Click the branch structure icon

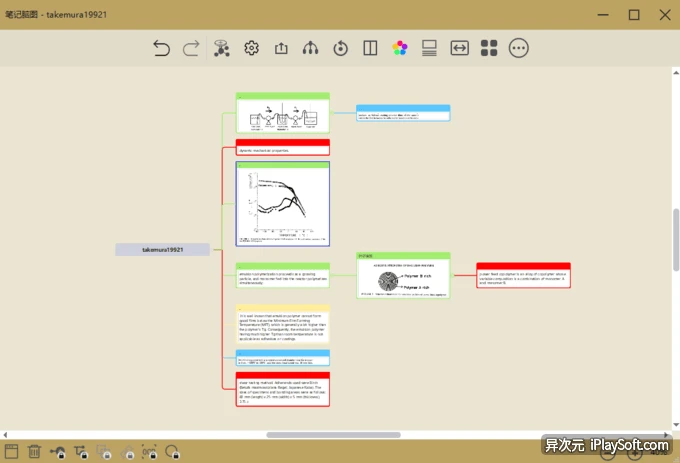[x=311, y=48]
